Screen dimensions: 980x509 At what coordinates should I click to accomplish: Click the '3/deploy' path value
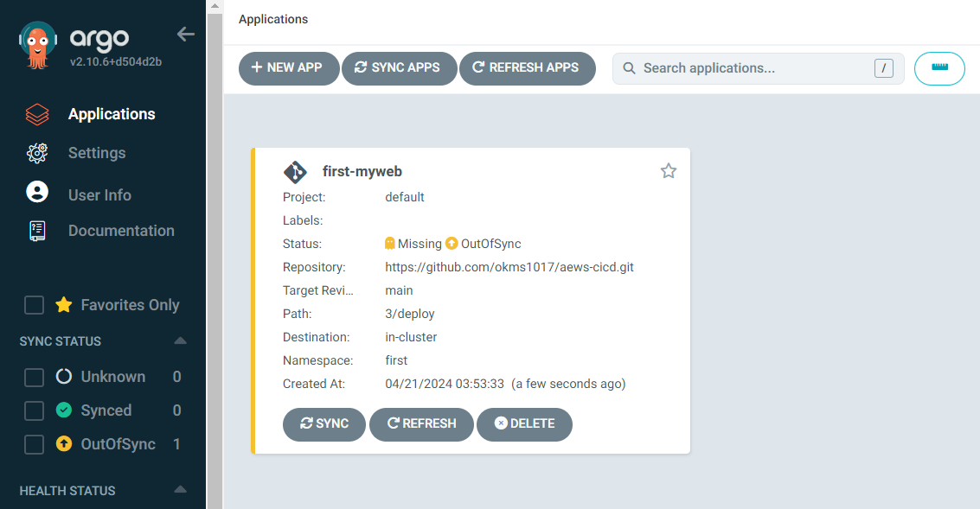[409, 315]
